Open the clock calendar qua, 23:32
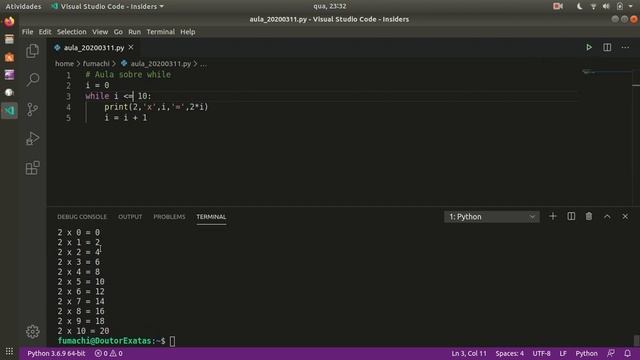 click(330, 7)
